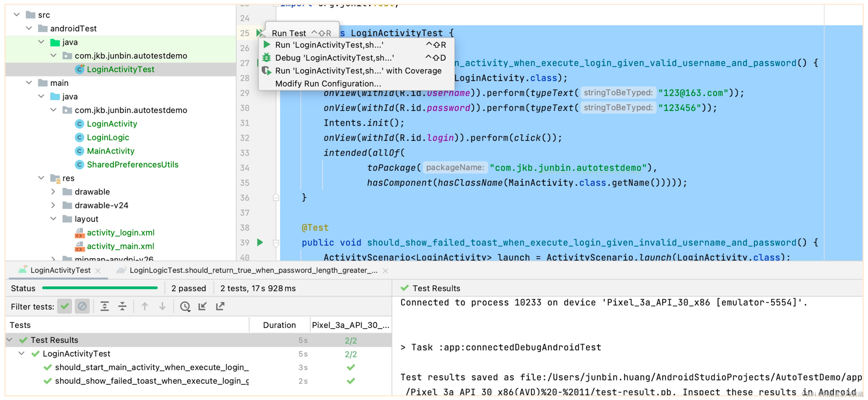Collapse the layout folder
The width and height of the screenshot is (868, 400).
(53, 219)
